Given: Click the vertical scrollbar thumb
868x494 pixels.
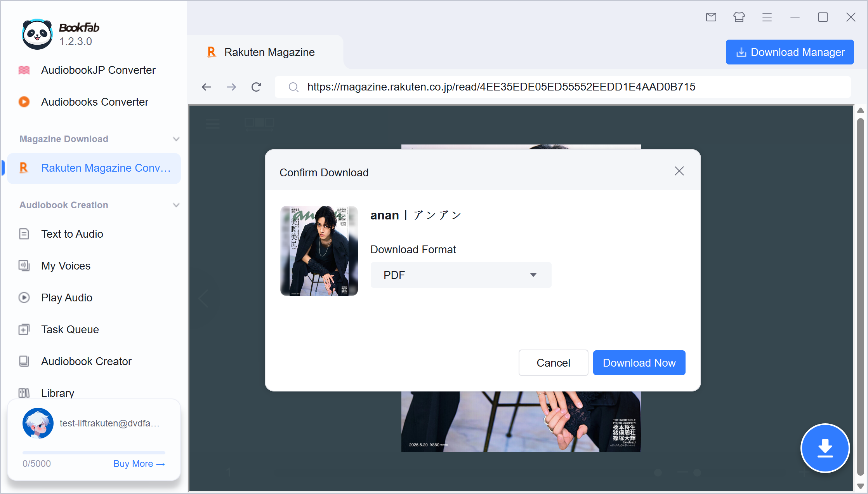Looking at the screenshot, I should coord(861,297).
